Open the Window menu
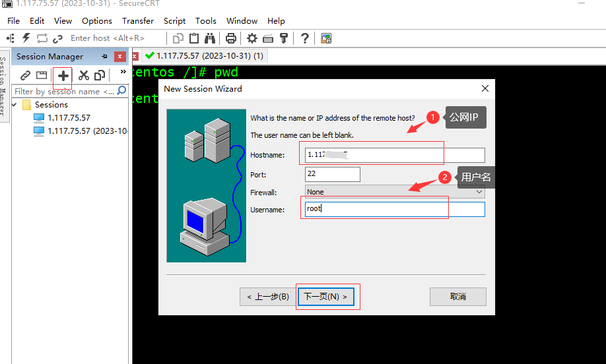606x364 pixels. (x=242, y=21)
